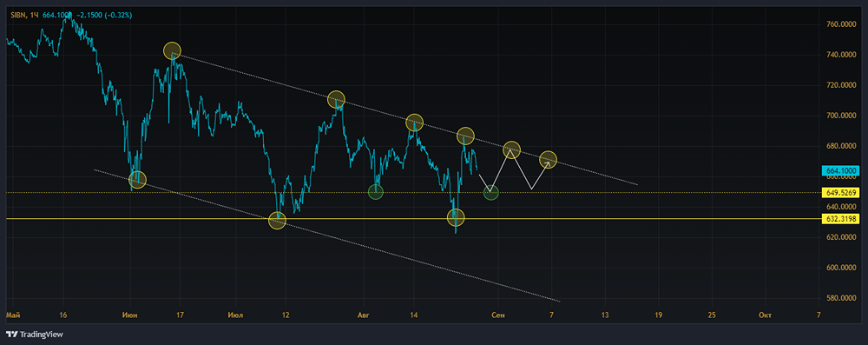The width and height of the screenshot is (868, 345).
Task: Select the current price tag 664.1000
Action: point(841,171)
